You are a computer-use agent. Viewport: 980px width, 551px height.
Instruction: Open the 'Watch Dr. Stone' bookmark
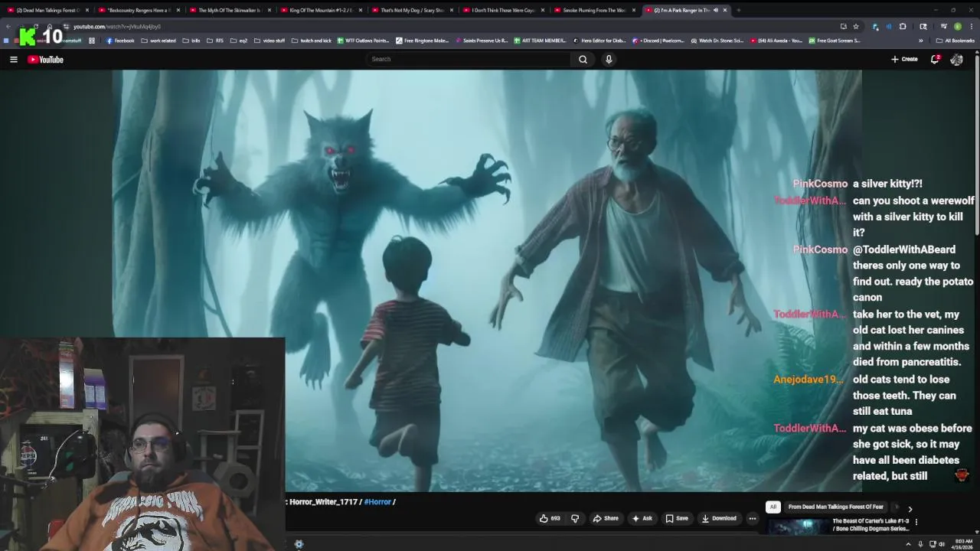717,41
